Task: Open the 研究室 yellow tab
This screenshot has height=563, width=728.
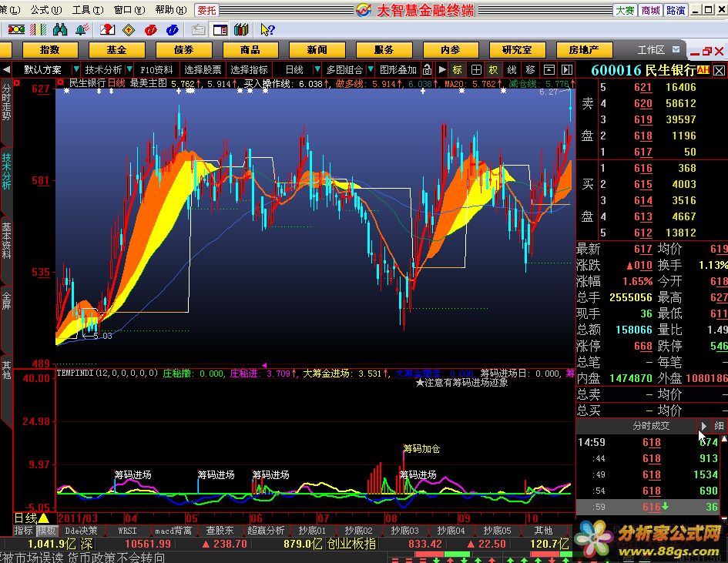Action: tap(516, 49)
